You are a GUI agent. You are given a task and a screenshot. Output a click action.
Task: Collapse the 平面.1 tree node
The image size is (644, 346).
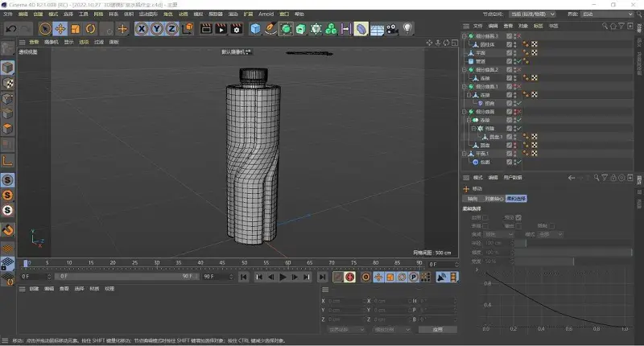(x=464, y=154)
